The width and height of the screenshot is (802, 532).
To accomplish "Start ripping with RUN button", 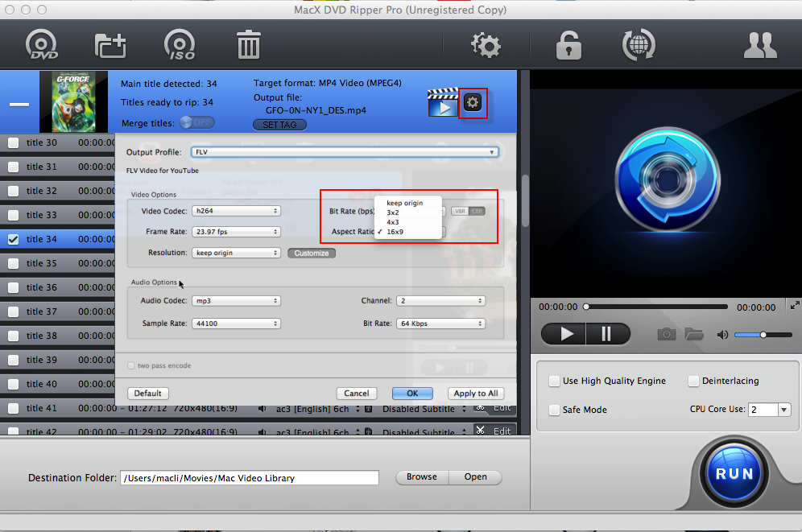I will pos(734,474).
